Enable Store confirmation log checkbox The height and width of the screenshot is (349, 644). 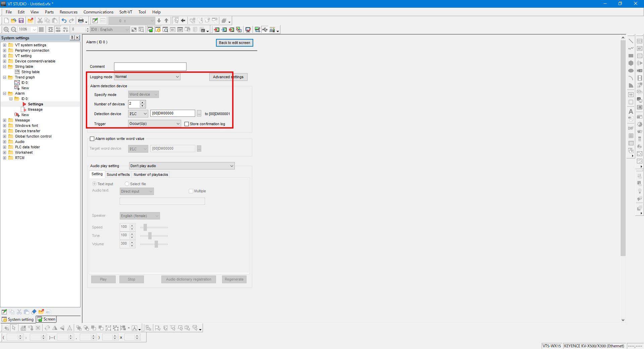click(x=187, y=124)
